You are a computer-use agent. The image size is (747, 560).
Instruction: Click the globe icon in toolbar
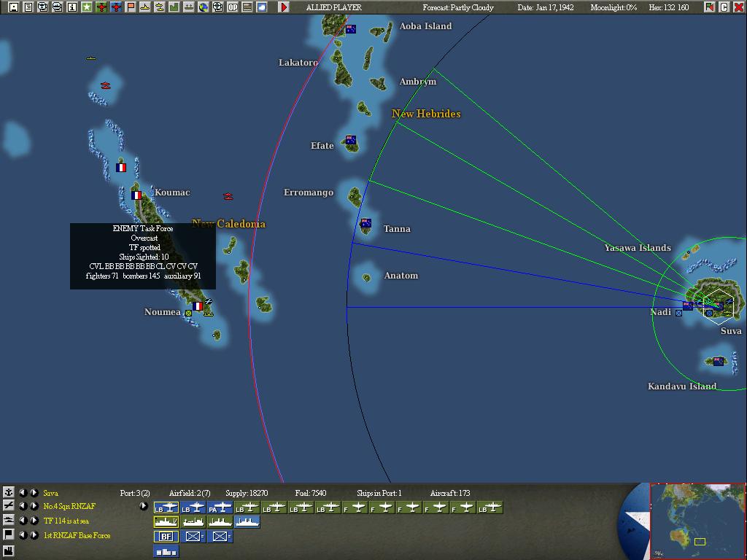[204, 7]
